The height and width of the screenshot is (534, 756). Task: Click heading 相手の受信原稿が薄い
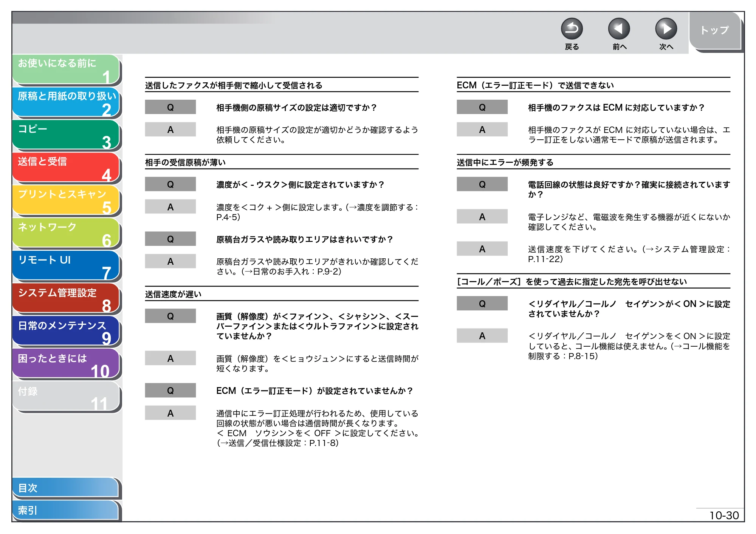point(185,162)
